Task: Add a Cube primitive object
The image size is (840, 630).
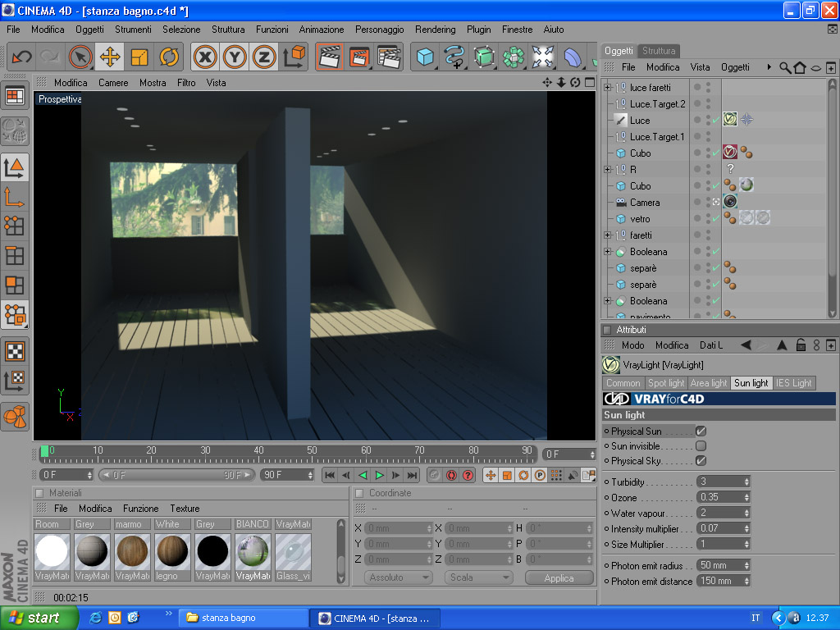Action: 426,57
